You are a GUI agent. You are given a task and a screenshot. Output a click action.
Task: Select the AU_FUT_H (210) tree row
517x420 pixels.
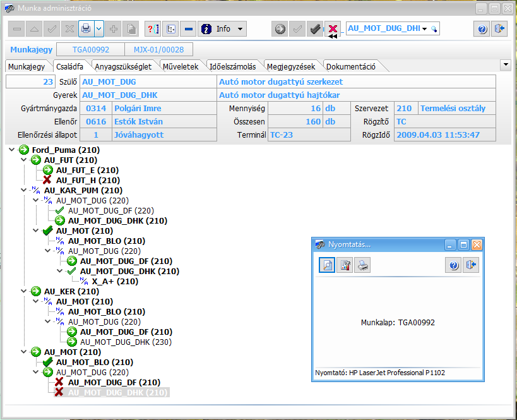pyautogui.click(x=88, y=180)
